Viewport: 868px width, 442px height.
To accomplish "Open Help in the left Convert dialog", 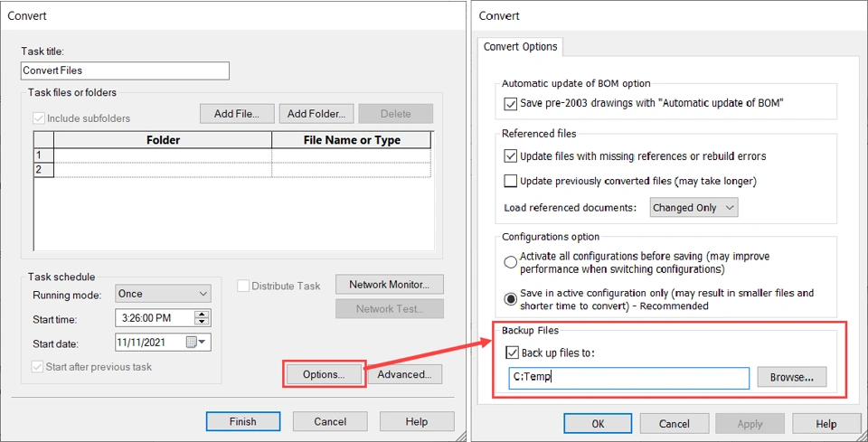I will 417,421.
